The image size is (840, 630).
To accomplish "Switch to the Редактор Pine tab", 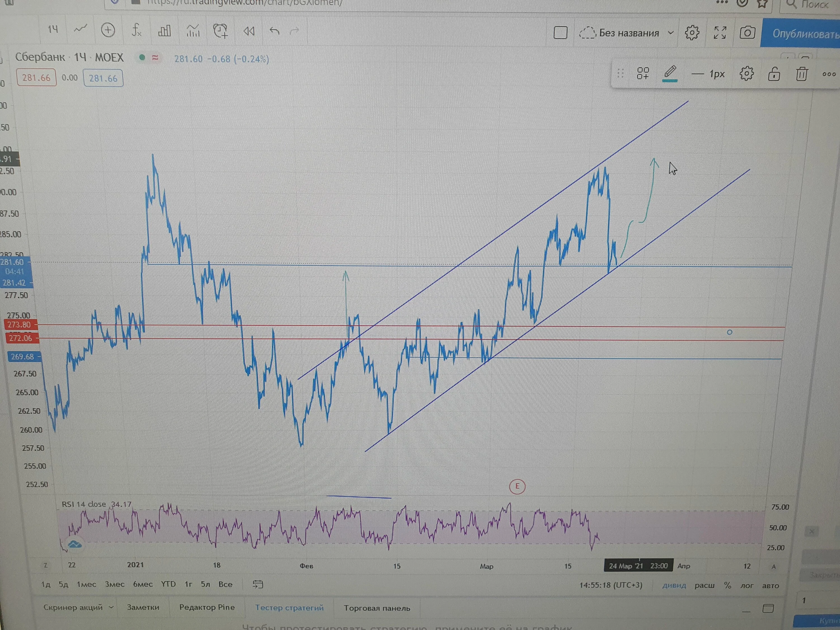I will (x=207, y=607).
